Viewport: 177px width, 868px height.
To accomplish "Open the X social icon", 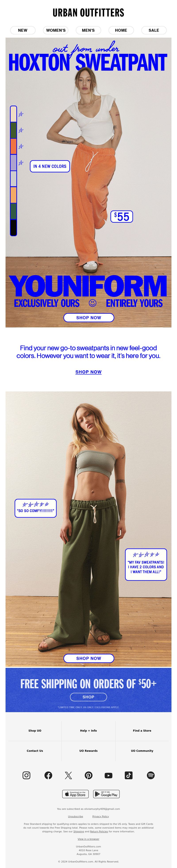I will 68,775.
